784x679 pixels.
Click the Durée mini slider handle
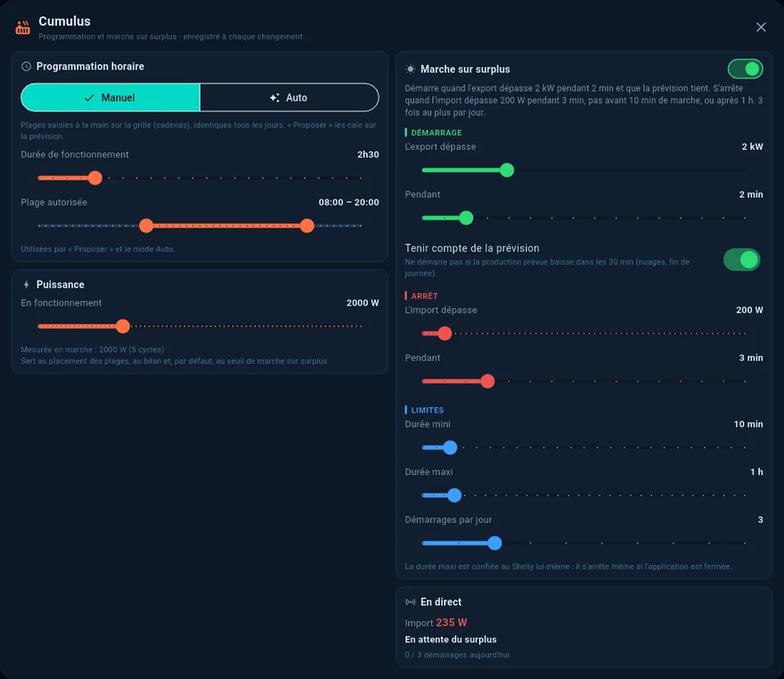pos(450,447)
